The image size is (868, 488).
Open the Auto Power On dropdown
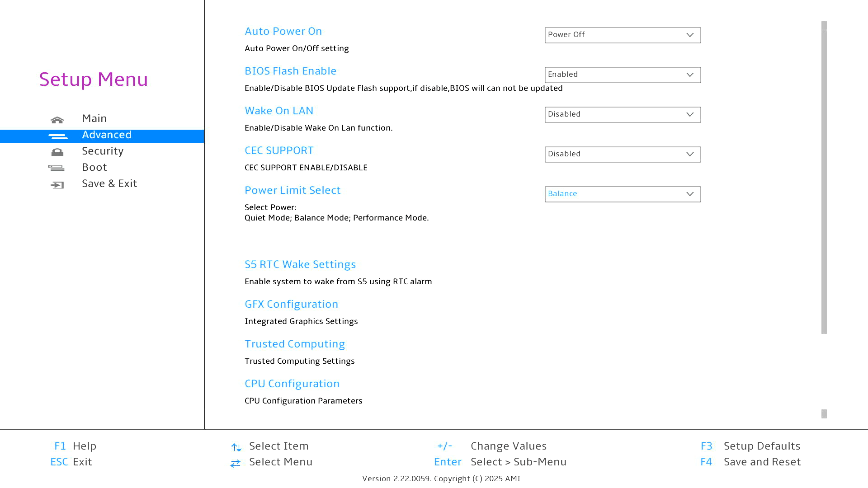point(623,35)
